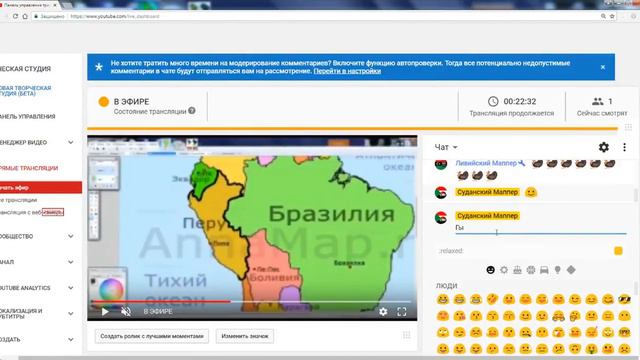Click the browser address bar URL
Screen dimensions: 640x360
click(115, 16)
